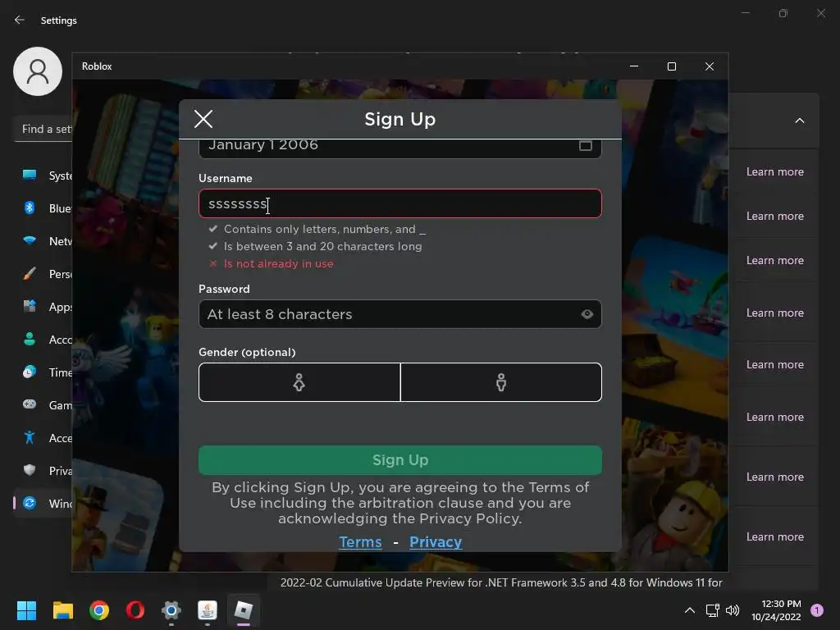Viewport: 840px width, 630px height.
Task: Open System in Settings sidebar
Action: (x=47, y=176)
